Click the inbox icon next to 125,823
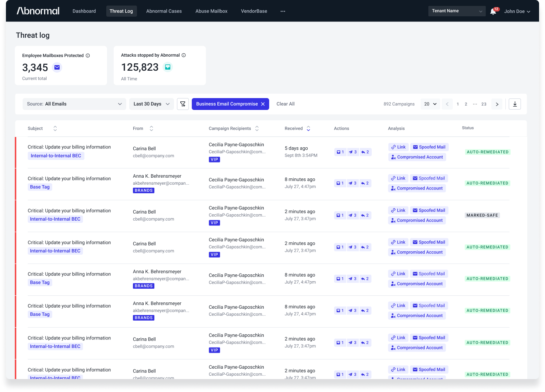Viewport: 545px width, 392px height. coord(168,67)
